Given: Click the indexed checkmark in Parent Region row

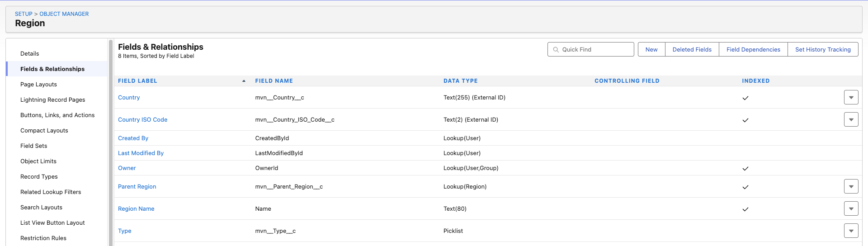Looking at the screenshot, I should pyautogui.click(x=745, y=187).
